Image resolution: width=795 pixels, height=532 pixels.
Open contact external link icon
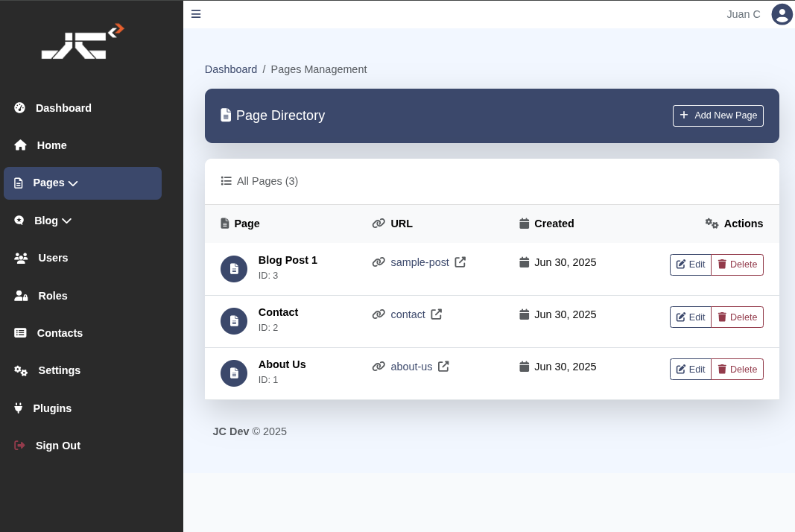(436, 314)
